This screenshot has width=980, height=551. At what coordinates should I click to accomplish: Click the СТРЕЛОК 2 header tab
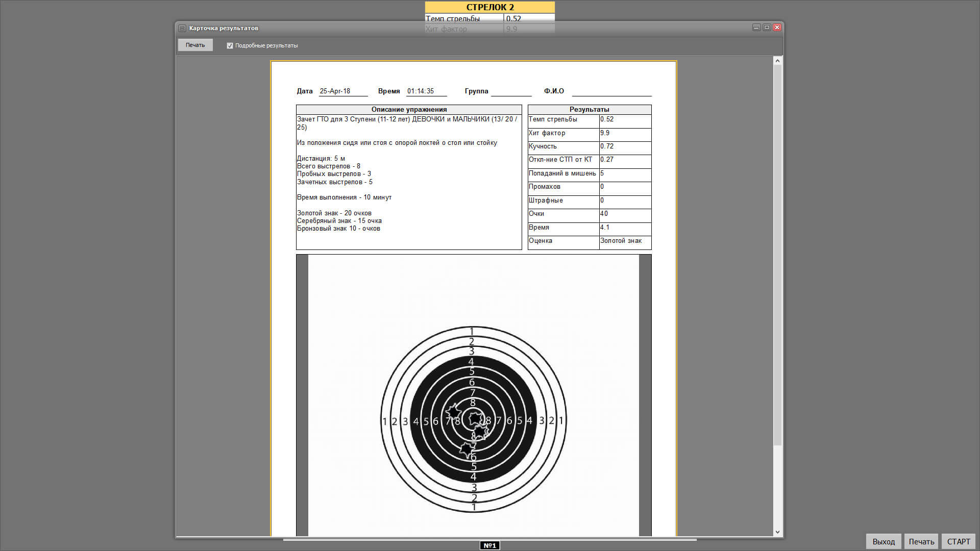tap(489, 7)
